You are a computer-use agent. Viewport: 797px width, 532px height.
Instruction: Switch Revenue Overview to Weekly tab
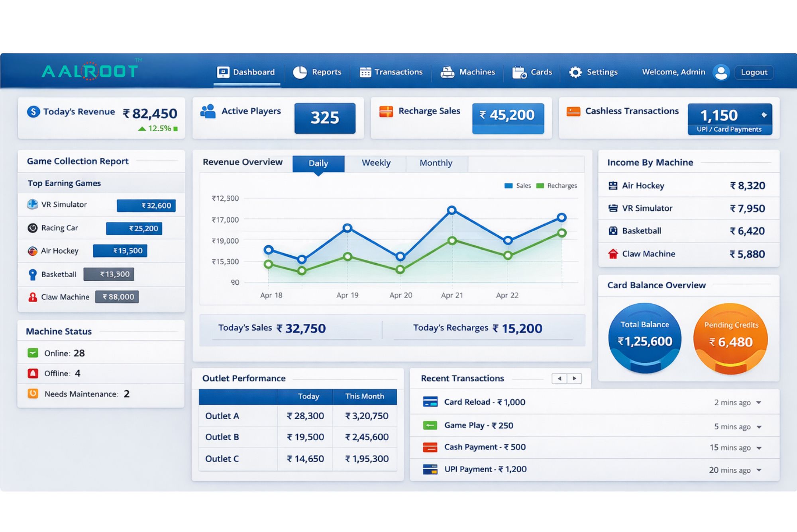click(376, 163)
